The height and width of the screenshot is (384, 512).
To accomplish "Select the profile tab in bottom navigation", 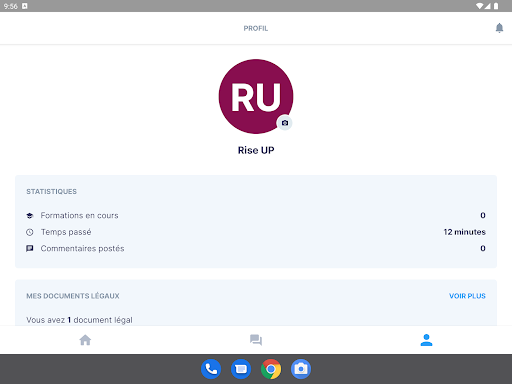I will [x=426, y=340].
